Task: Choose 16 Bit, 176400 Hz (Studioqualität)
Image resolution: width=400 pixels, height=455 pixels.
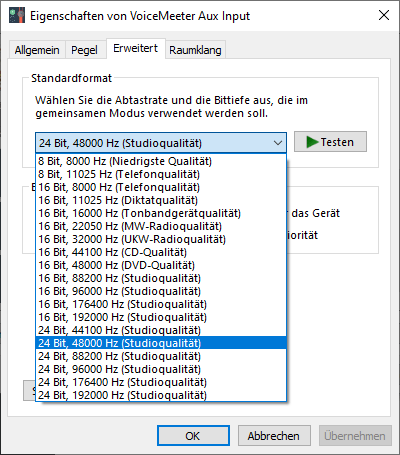Action: 161,304
